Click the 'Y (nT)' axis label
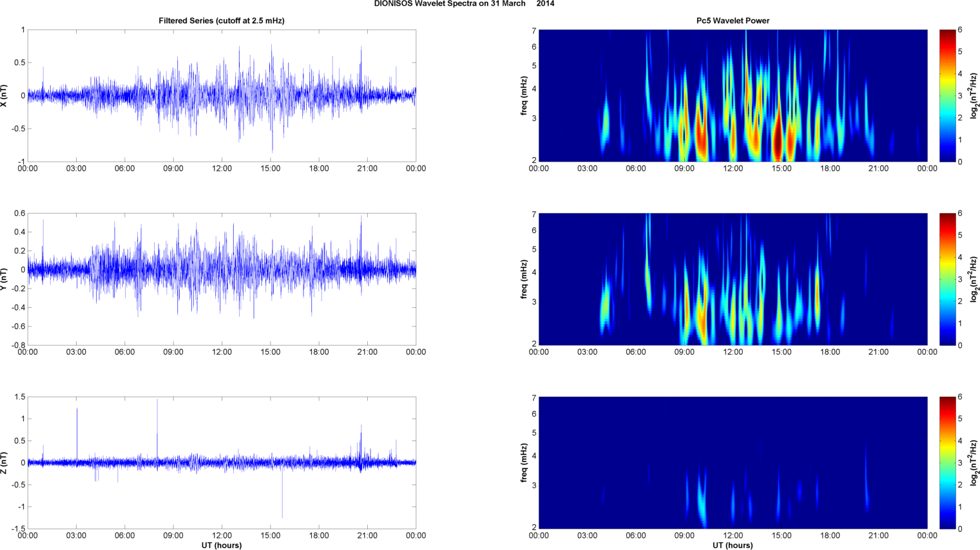This screenshot has width=980, height=550. (5, 279)
